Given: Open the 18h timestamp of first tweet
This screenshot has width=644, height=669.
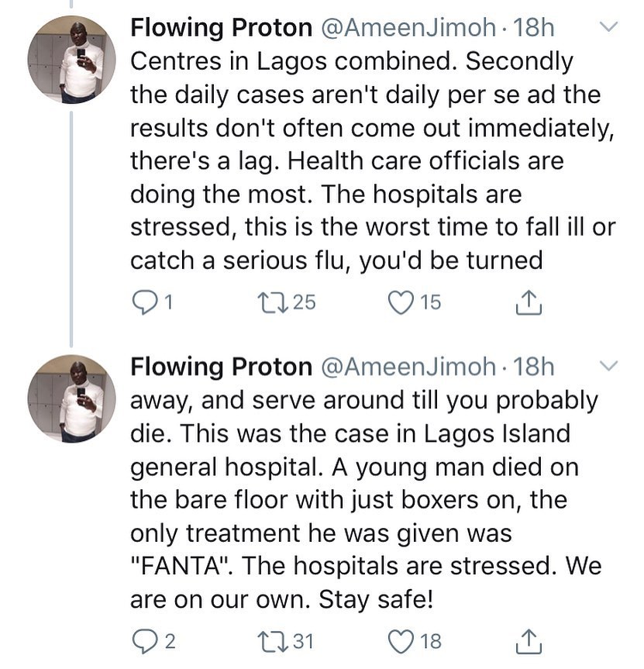Looking at the screenshot, I should click(x=535, y=28).
